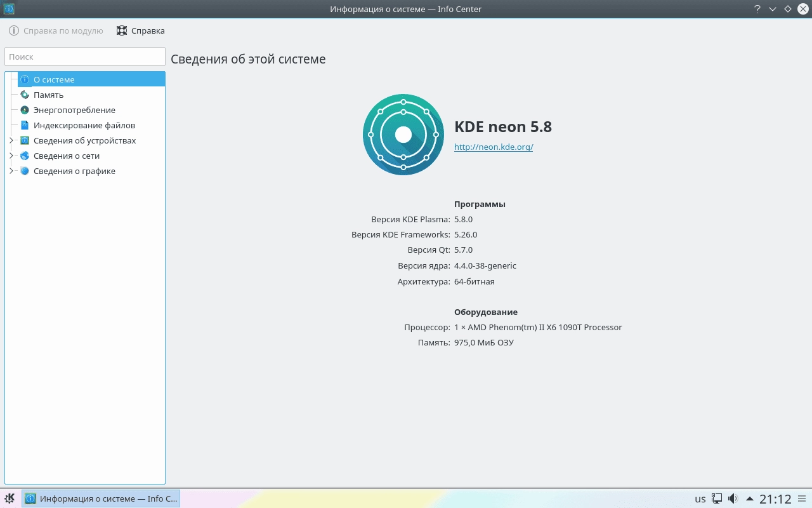This screenshot has width=812, height=508.
Task: Expand the "Сведения о графике" tree branch
Action: pyautogui.click(x=11, y=171)
